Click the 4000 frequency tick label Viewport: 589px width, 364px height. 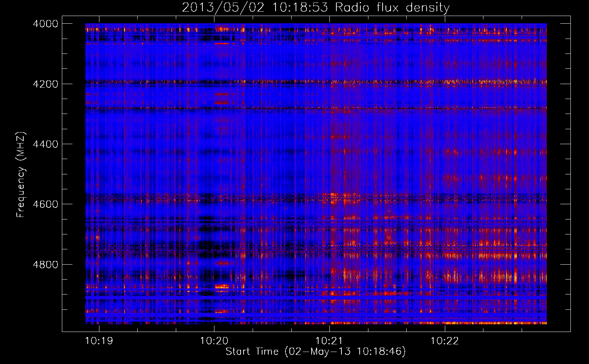[x=46, y=24]
